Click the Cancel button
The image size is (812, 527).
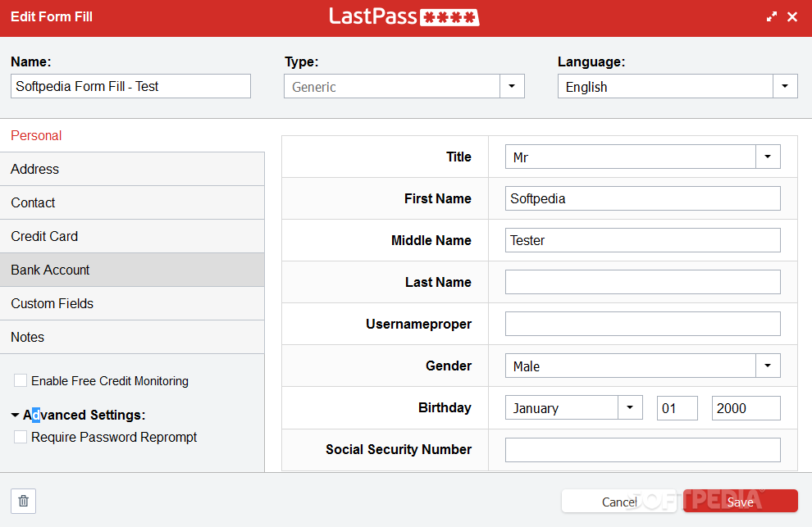(619, 501)
